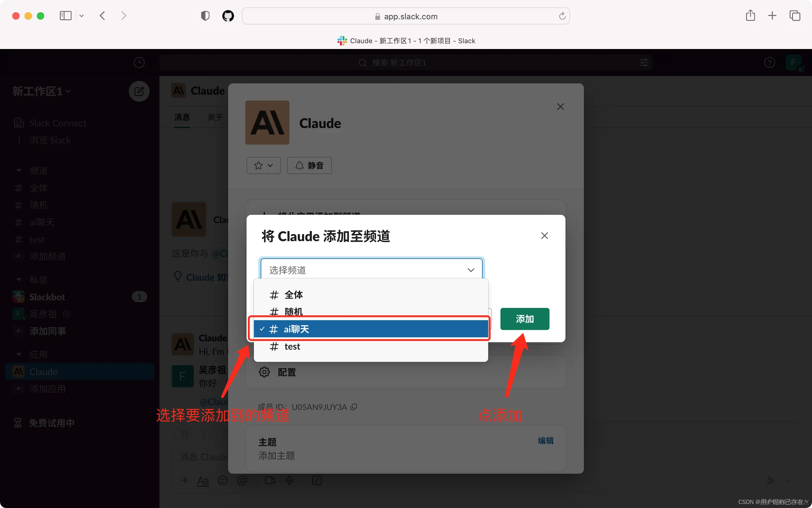
Task: Open the Slack help question-mark icon
Action: [x=769, y=63]
